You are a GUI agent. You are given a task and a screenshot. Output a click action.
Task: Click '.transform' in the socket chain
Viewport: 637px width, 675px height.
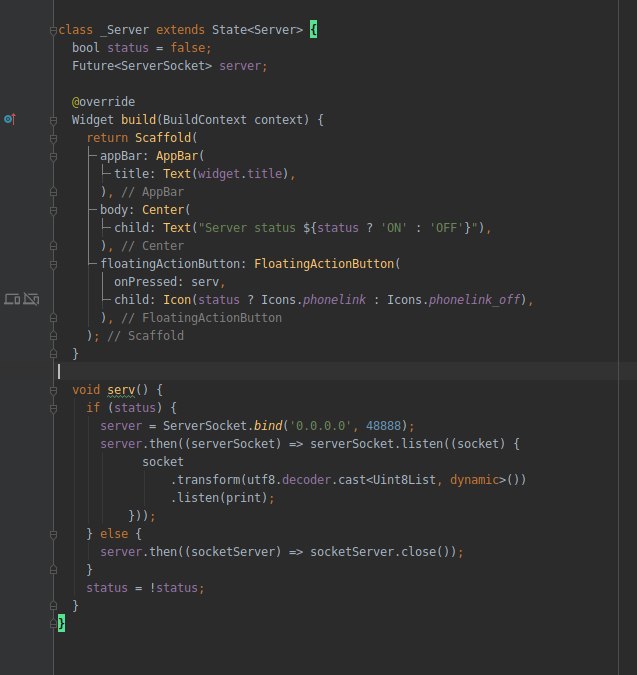[x=205, y=480]
